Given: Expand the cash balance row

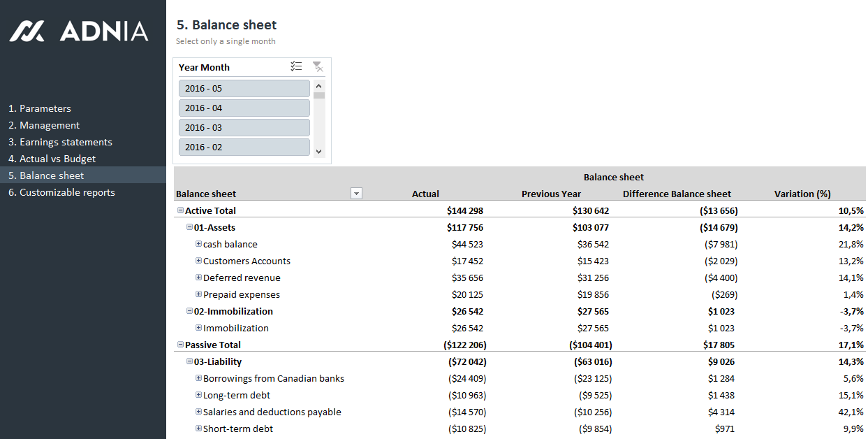Looking at the screenshot, I should tap(198, 244).
